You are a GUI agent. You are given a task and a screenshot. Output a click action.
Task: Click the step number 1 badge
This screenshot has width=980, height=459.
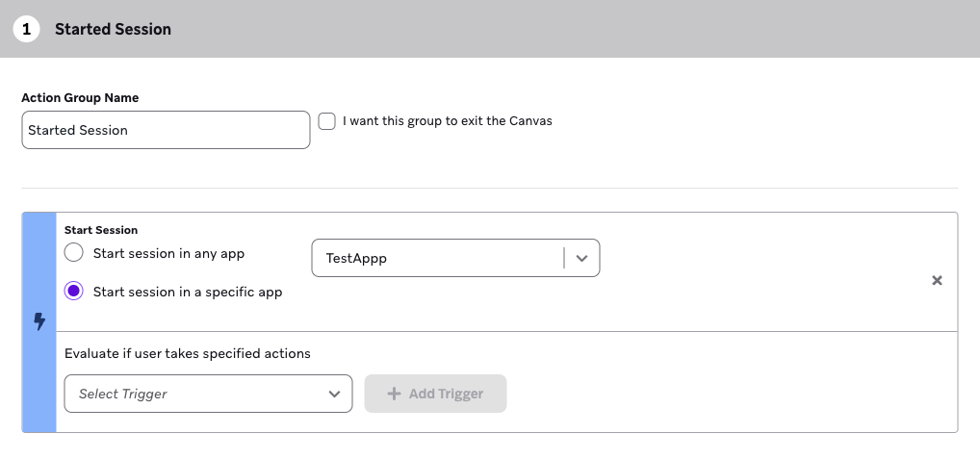click(x=26, y=29)
